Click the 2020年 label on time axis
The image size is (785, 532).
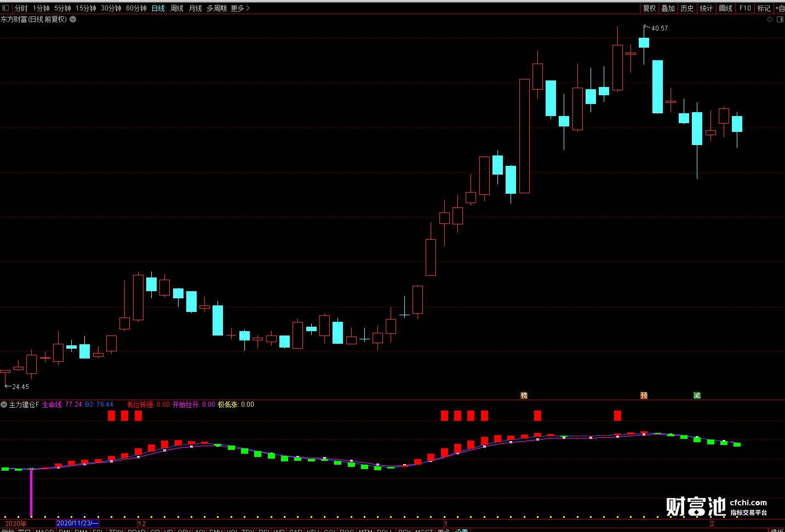[16, 524]
